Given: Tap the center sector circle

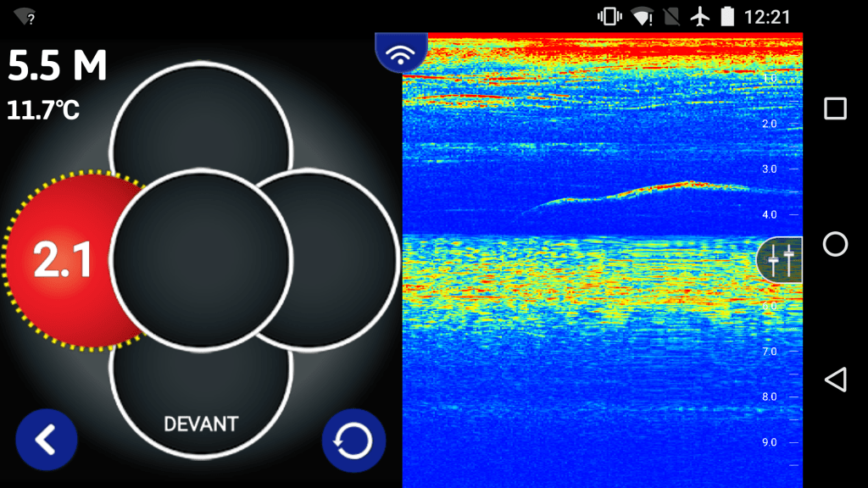Looking at the screenshot, I should (x=201, y=259).
